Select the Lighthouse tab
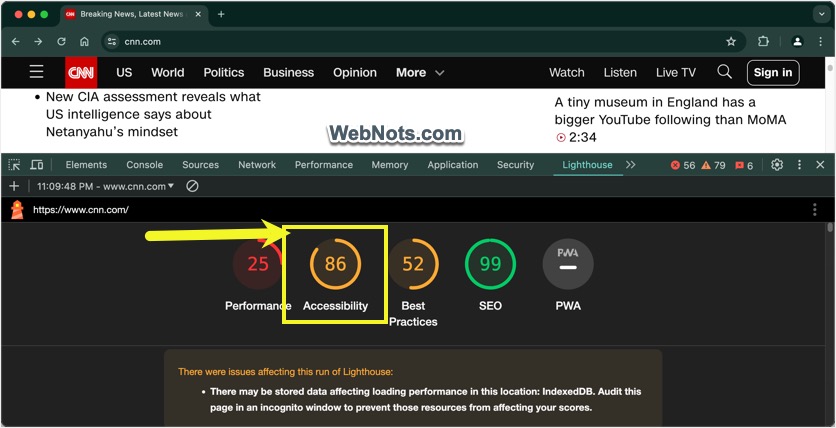 [588, 165]
